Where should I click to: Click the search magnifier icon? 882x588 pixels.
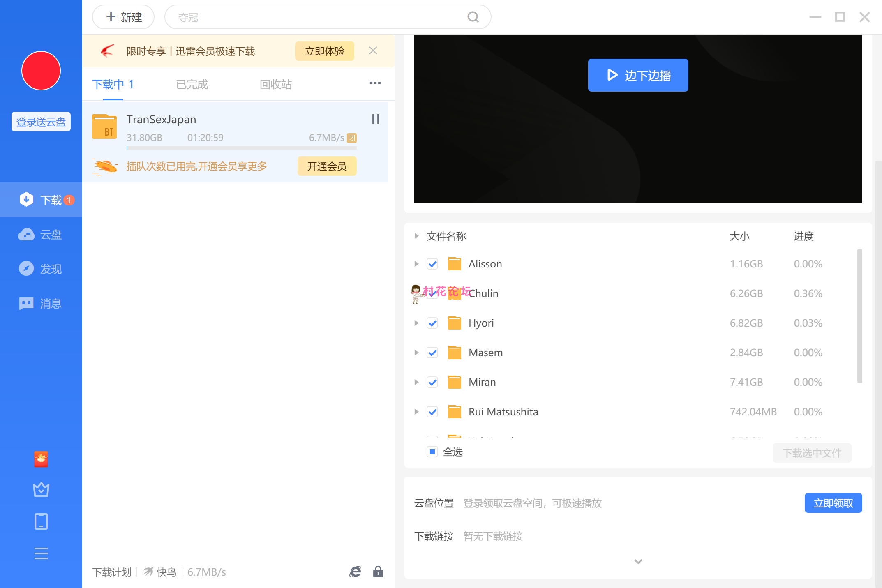pyautogui.click(x=473, y=17)
